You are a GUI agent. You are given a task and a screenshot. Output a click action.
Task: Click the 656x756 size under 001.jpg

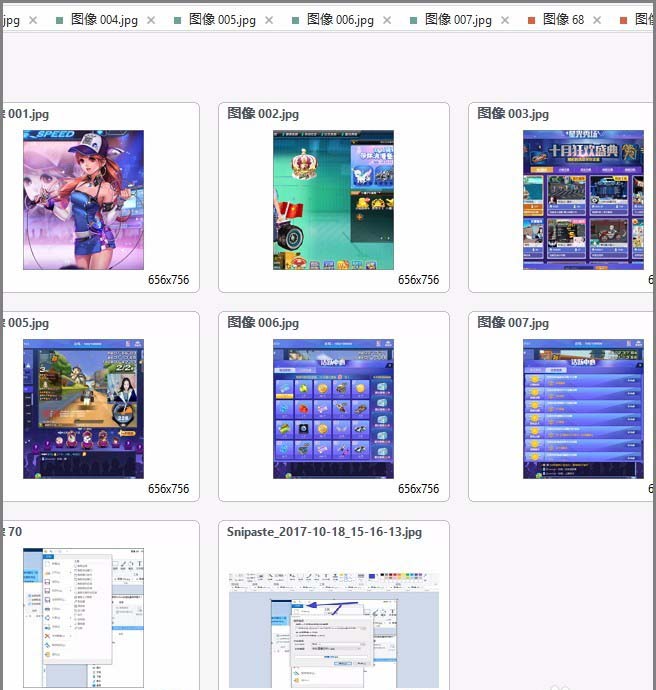click(169, 279)
